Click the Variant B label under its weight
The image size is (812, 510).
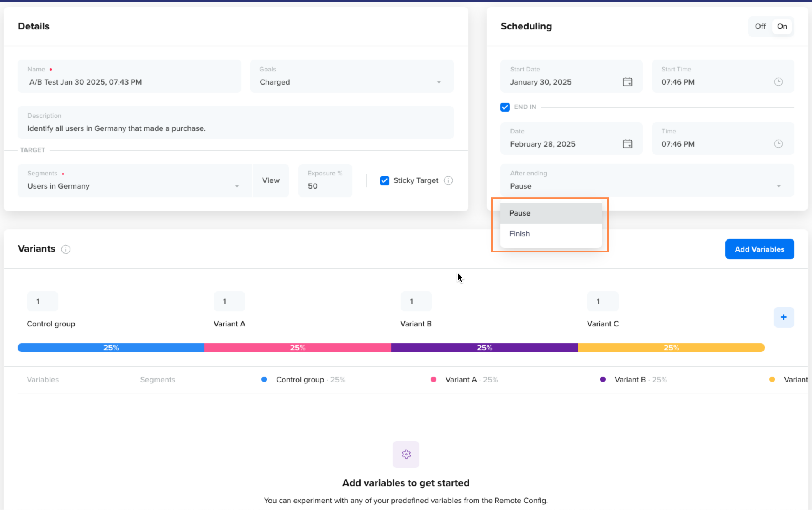[416, 324]
